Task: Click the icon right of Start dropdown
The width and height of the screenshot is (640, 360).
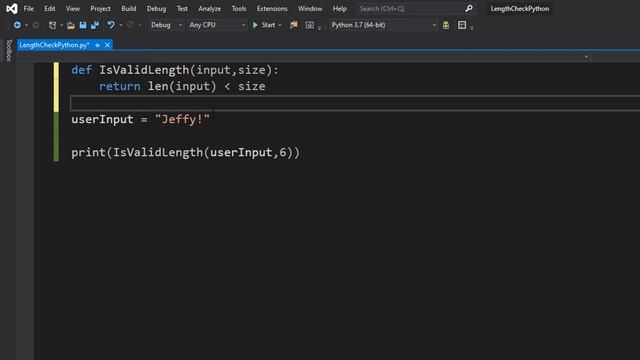Action: pos(293,25)
